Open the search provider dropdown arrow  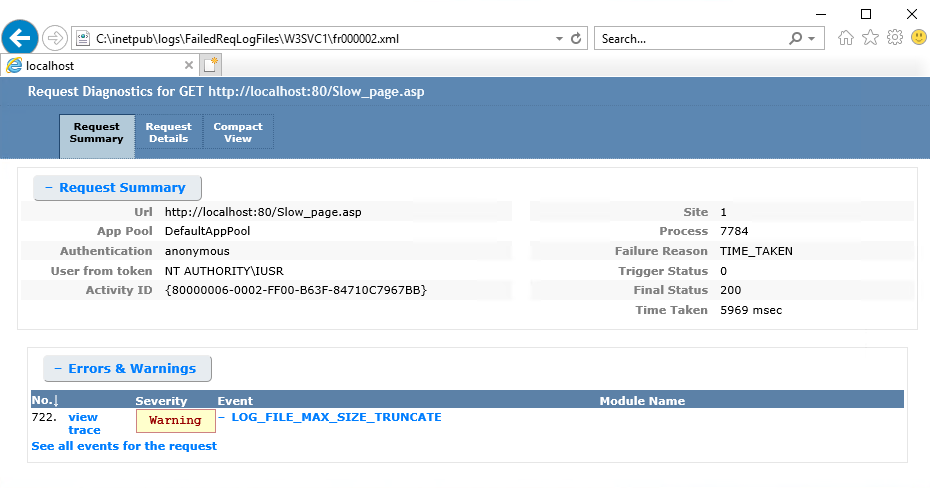(x=811, y=39)
